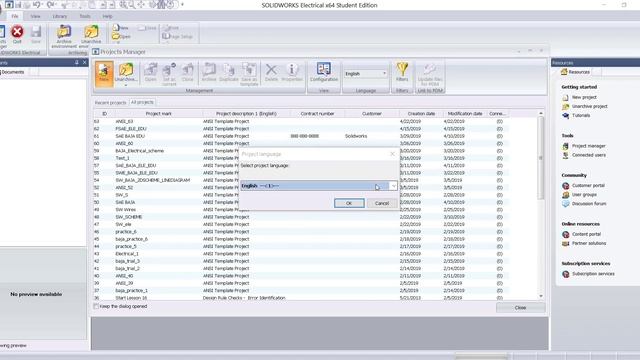Screen dimensions: 640x360
Task: Select project ANSI_63 row
Action: (x=301, y=121)
